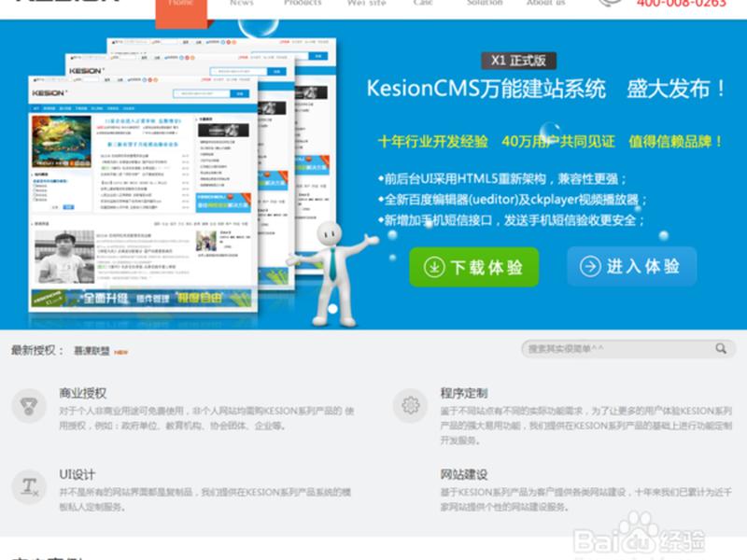Image resolution: width=747 pixels, height=560 pixels.
Task: Click the front Kesion website screenshot thumbnail
Action: point(143,194)
